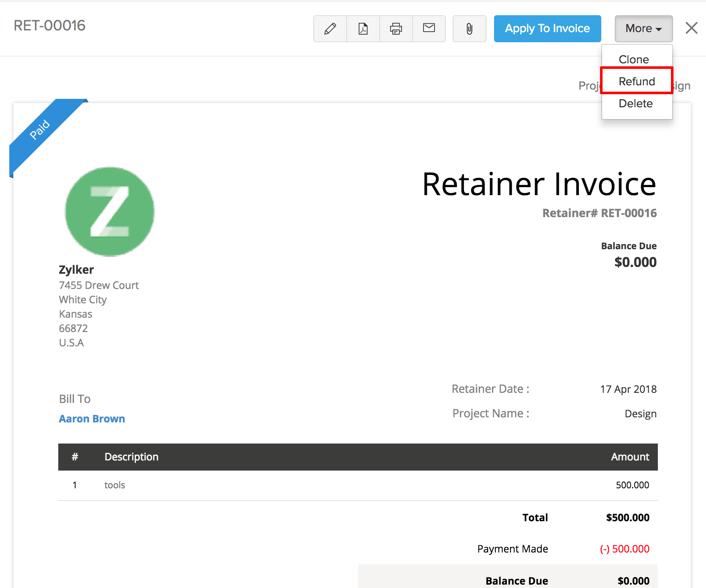This screenshot has width=706, height=588.
Task: Select Refund from the More menu
Action: (x=637, y=81)
